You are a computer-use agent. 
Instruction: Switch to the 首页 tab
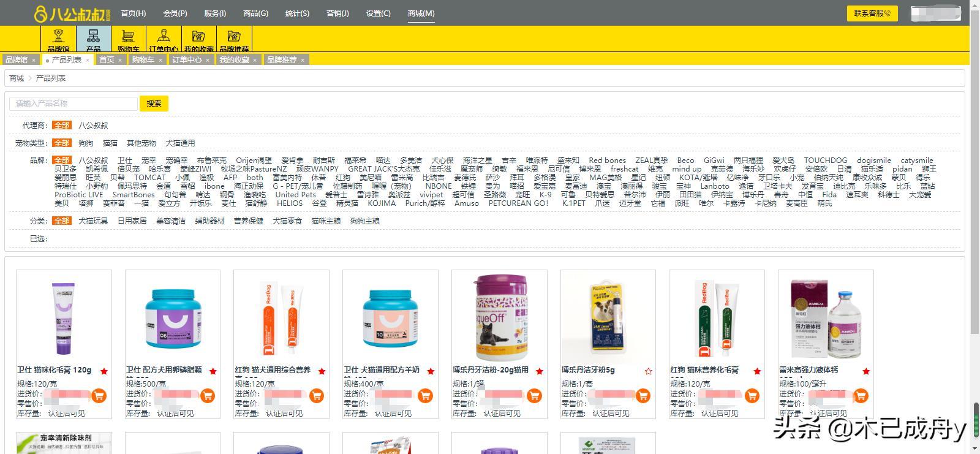[107, 60]
